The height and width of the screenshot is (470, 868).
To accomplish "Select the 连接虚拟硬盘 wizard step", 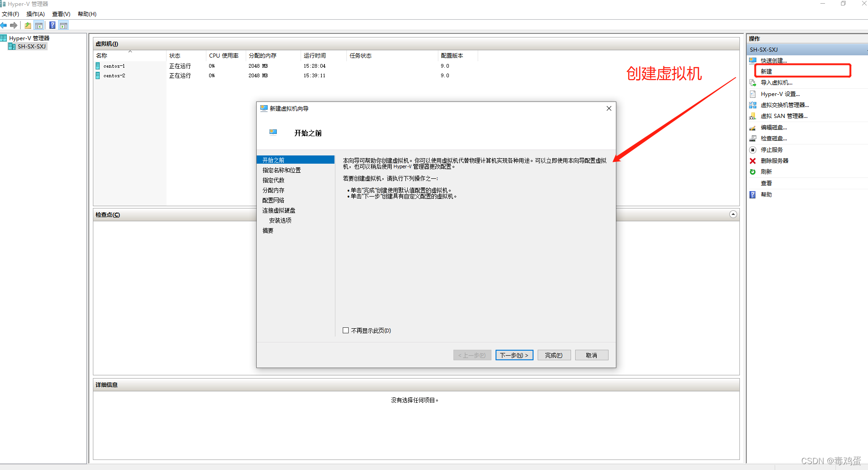I will point(279,210).
